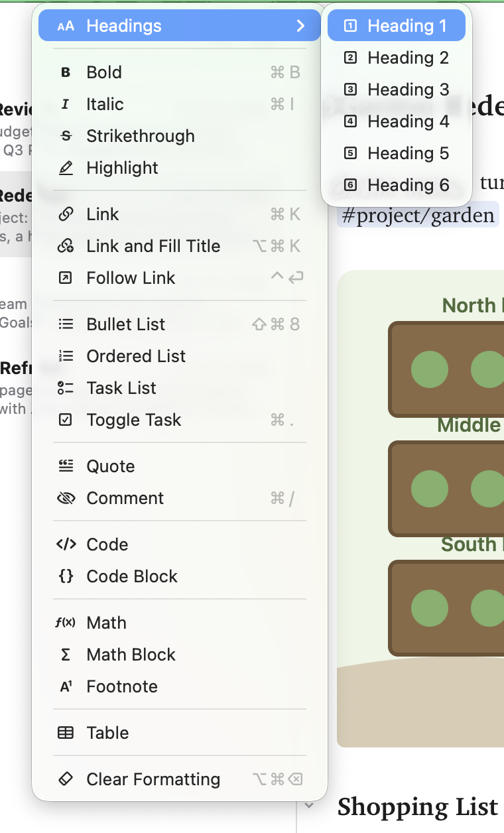Click the Bold letter B icon
This screenshot has width=504, height=833.
coord(66,72)
